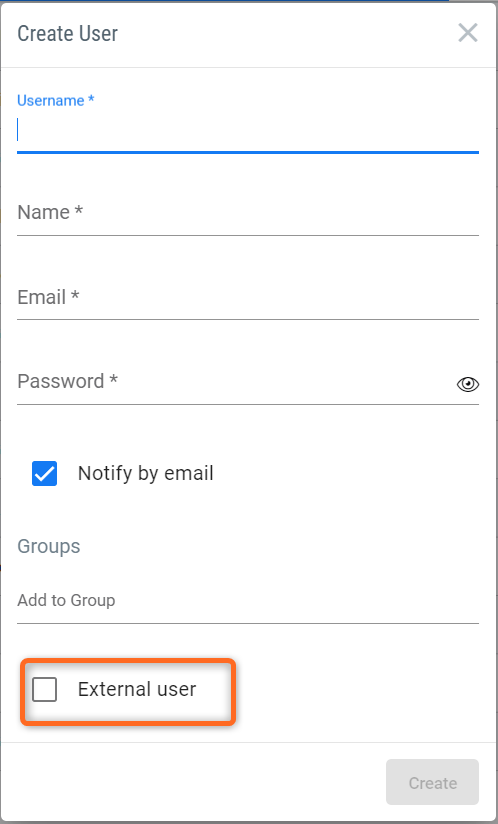Click the empty square box beside External user
This screenshot has height=824, width=498.
(45, 689)
